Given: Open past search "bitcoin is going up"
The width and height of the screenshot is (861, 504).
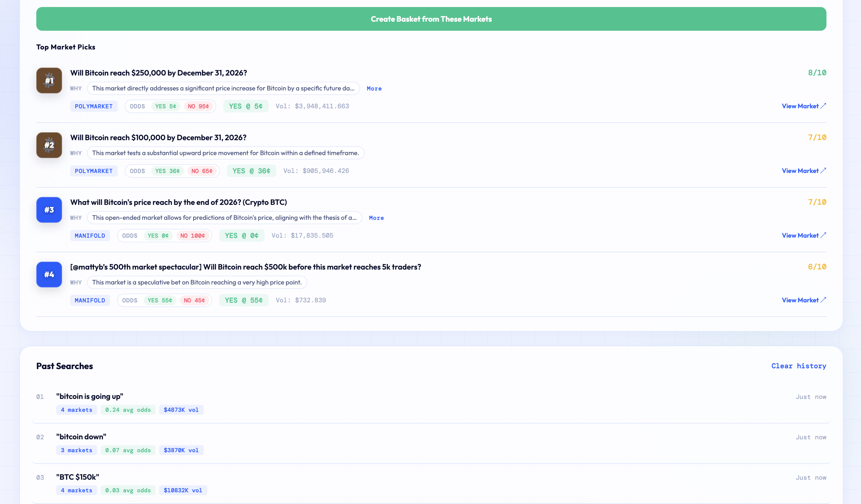Looking at the screenshot, I should [x=90, y=396].
